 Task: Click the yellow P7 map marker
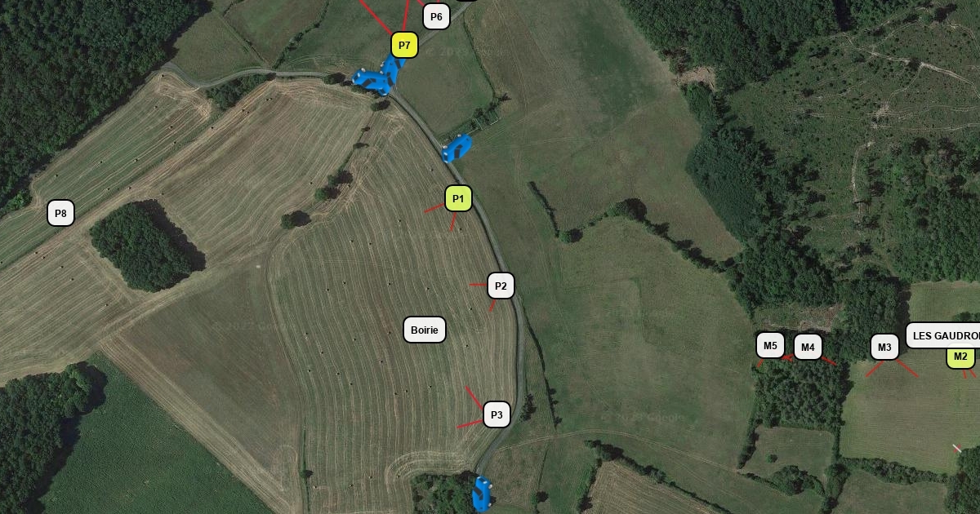coord(404,45)
